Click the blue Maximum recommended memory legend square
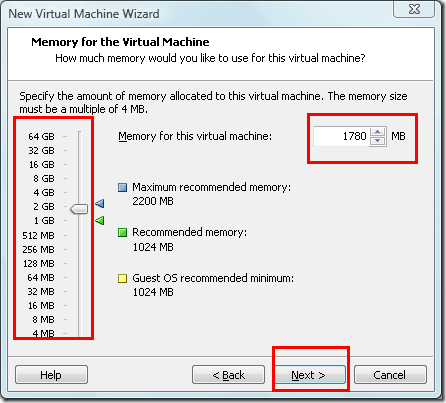 tap(123, 187)
